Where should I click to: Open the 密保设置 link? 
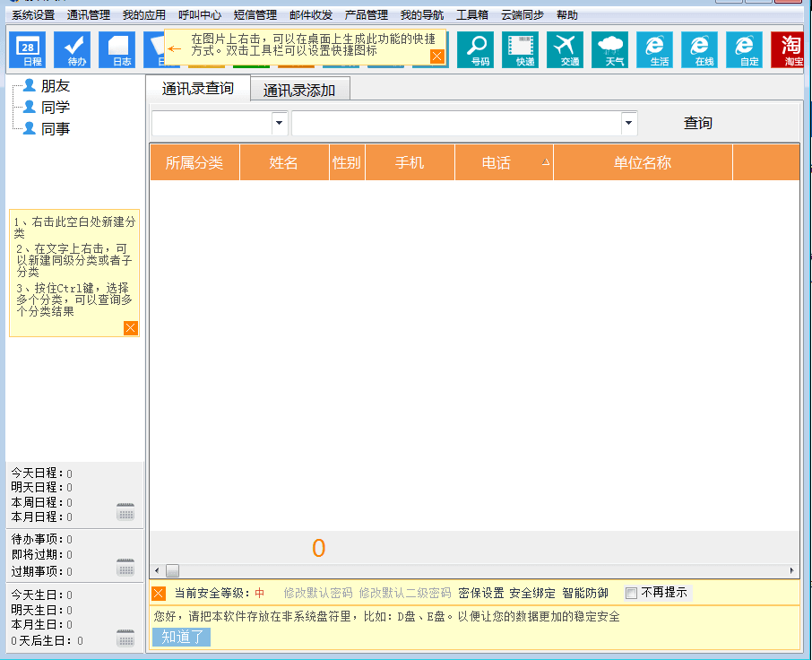[x=481, y=593]
